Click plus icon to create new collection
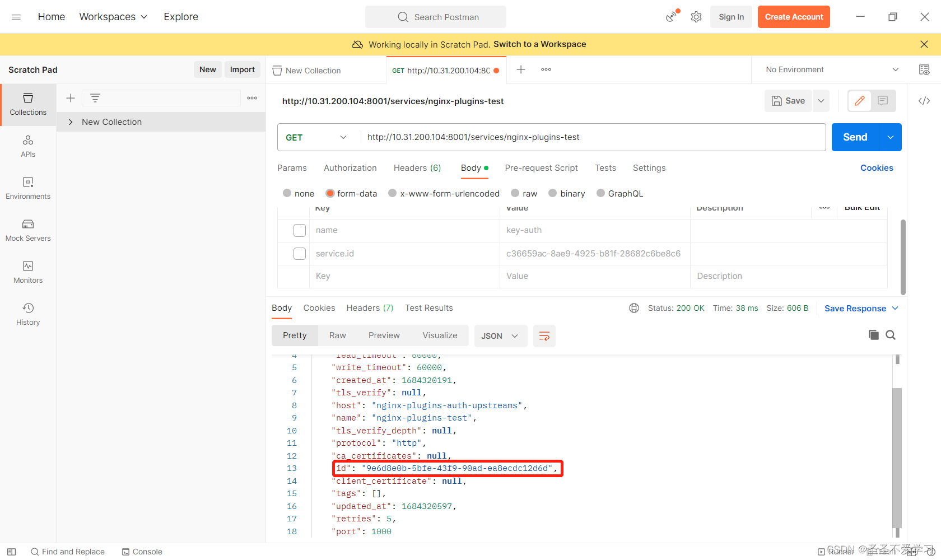941x560 pixels. pyautogui.click(x=71, y=98)
